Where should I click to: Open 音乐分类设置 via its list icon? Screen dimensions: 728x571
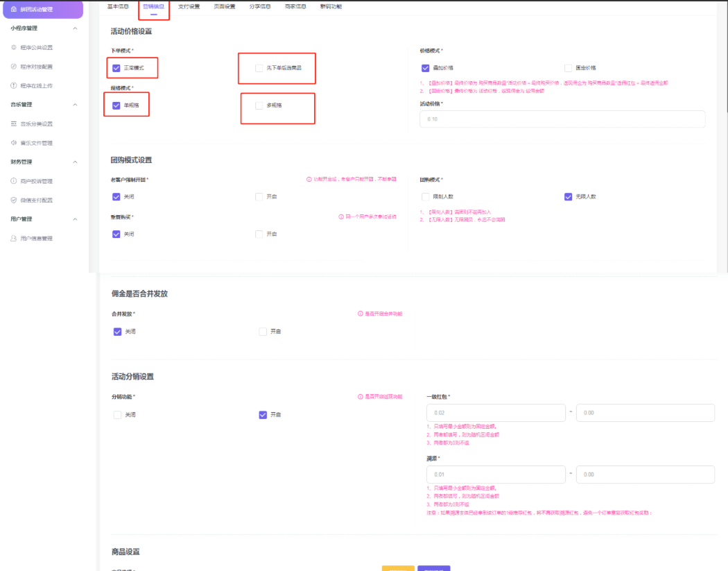click(x=12, y=123)
